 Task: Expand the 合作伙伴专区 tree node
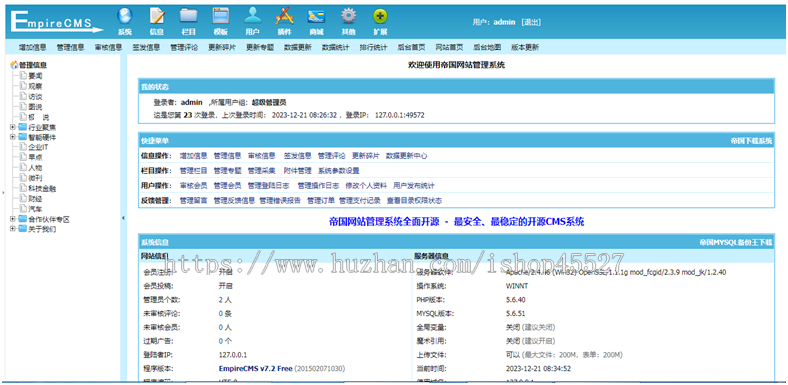[x=13, y=219]
